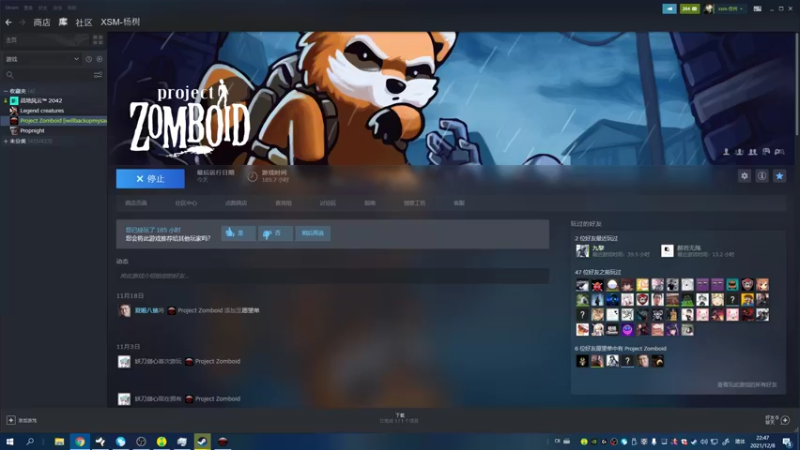Stop the game with 停止 button
Screen dimensions: 800x450
[x=151, y=179]
